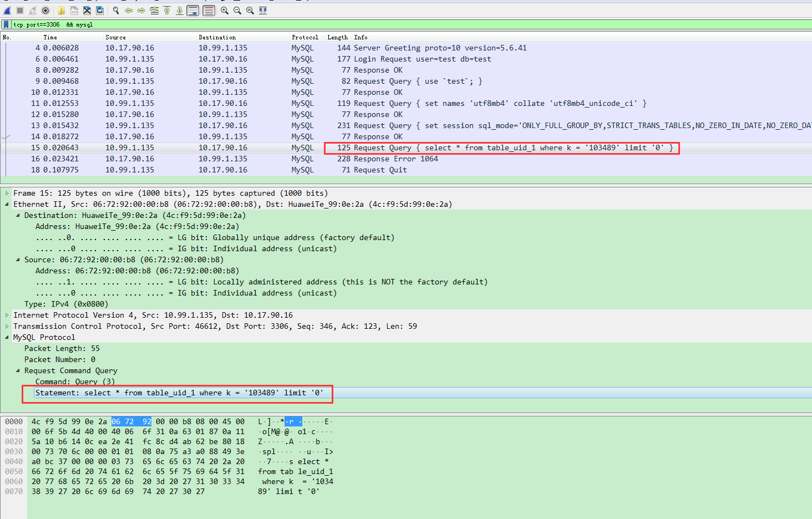This screenshot has height=519, width=812.
Task: Click the stop capture square icon
Action: (x=20, y=11)
